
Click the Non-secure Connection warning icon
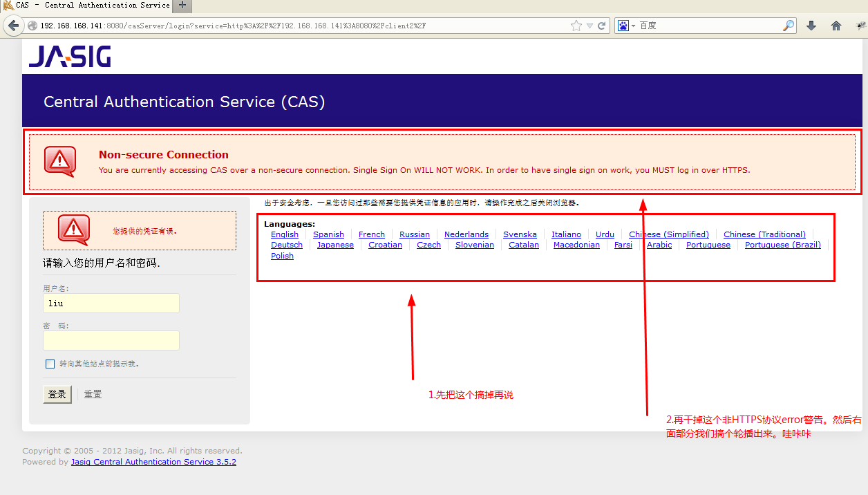(60, 162)
